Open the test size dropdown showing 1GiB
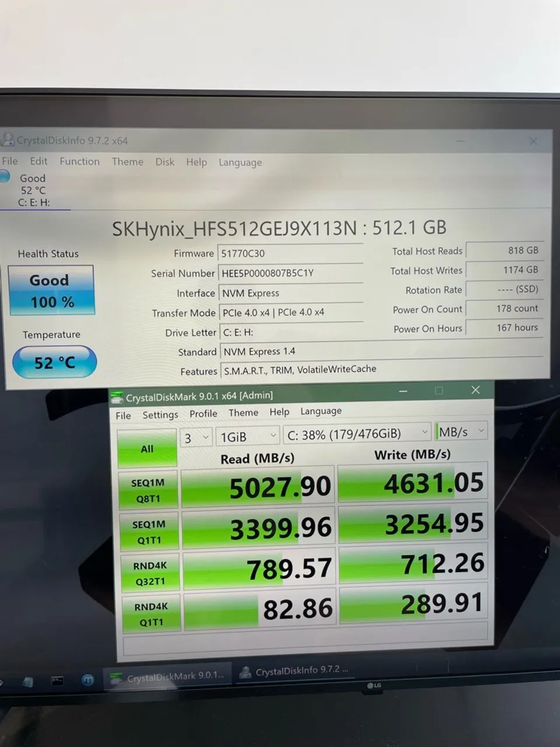The height and width of the screenshot is (747, 560). (x=248, y=437)
